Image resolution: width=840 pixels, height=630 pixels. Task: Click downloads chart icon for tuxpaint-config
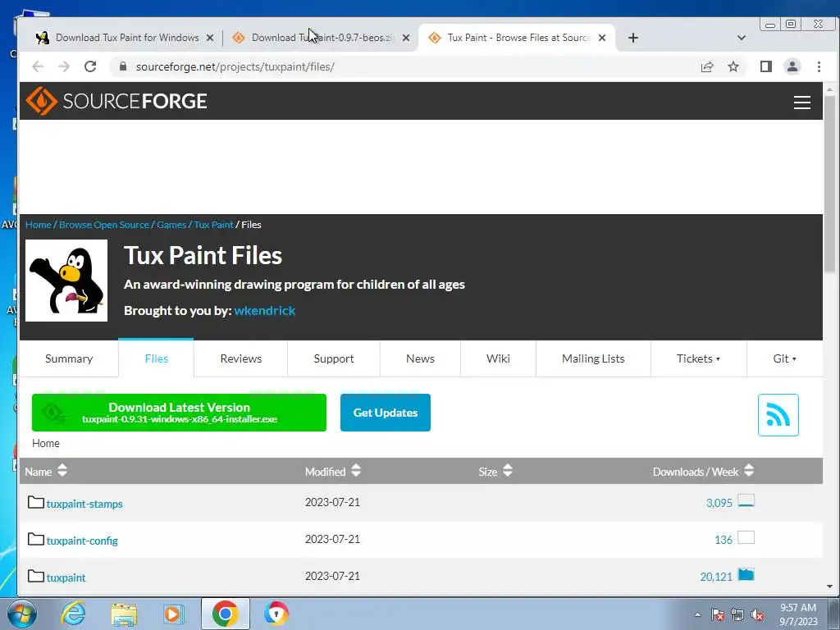click(x=746, y=537)
